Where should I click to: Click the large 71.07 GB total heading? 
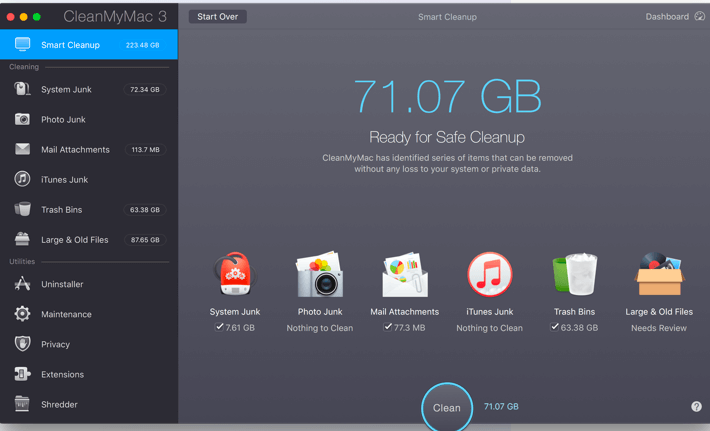447,96
